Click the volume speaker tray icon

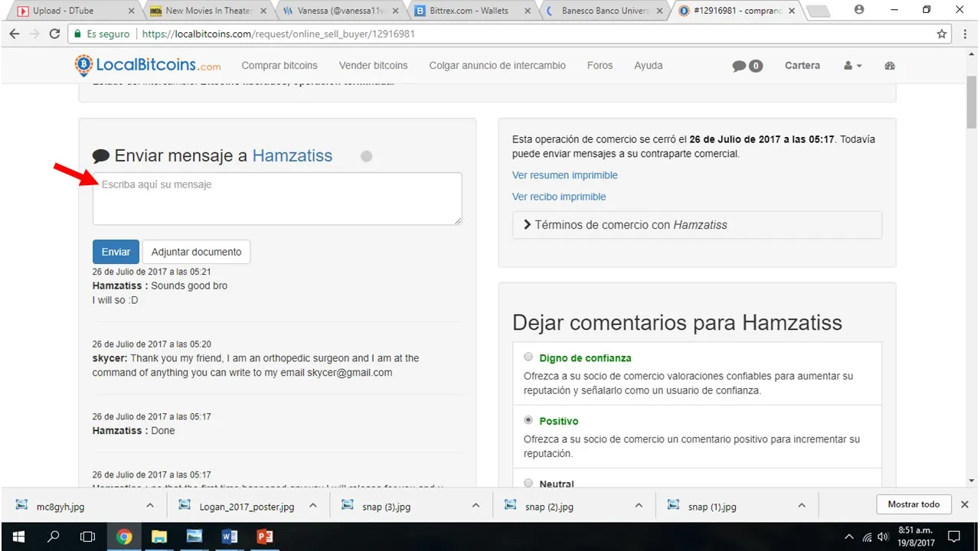[x=883, y=536]
